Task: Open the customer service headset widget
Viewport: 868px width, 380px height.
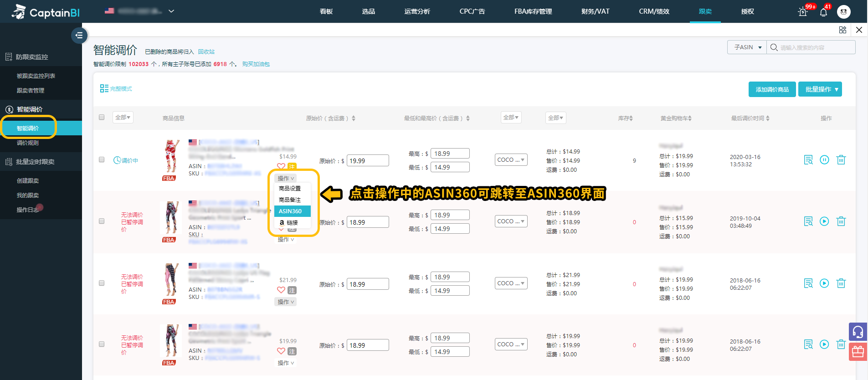Action: pos(858,332)
